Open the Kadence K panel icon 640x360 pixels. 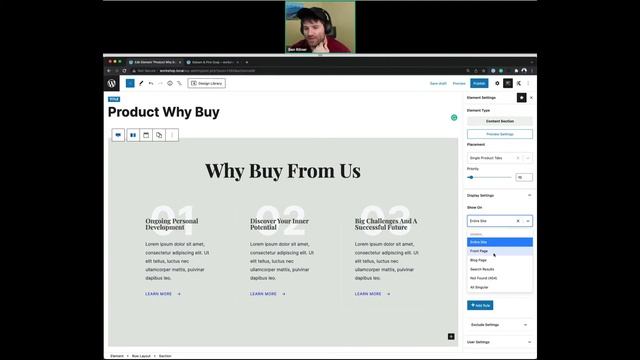(518, 83)
